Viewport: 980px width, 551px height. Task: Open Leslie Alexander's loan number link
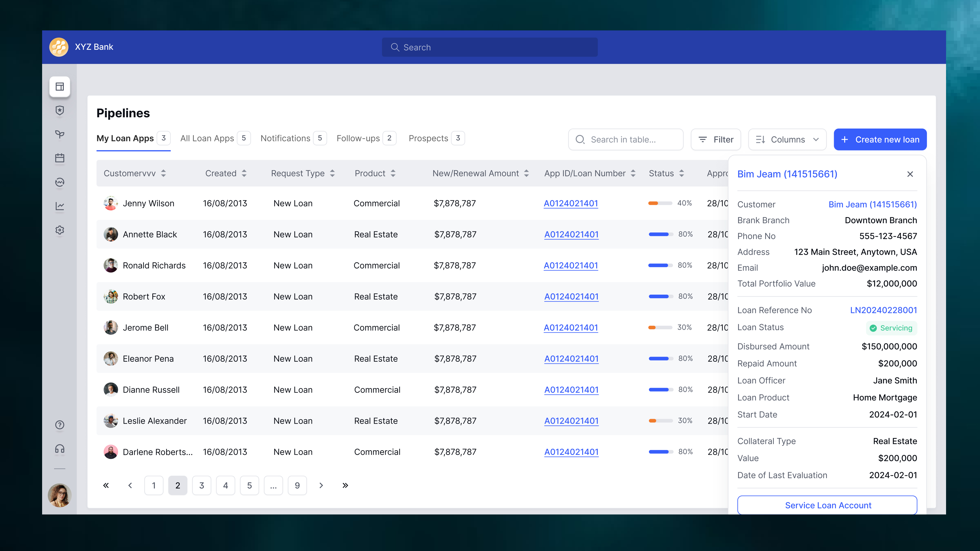pyautogui.click(x=571, y=421)
